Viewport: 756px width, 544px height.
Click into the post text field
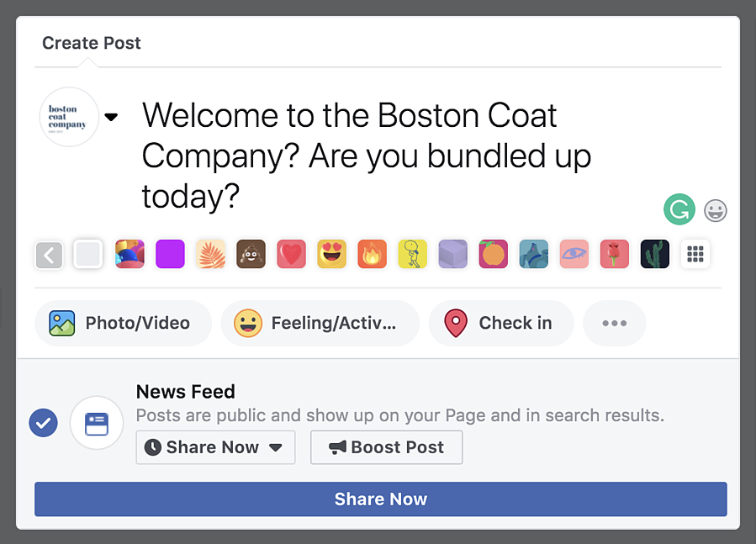[378, 156]
